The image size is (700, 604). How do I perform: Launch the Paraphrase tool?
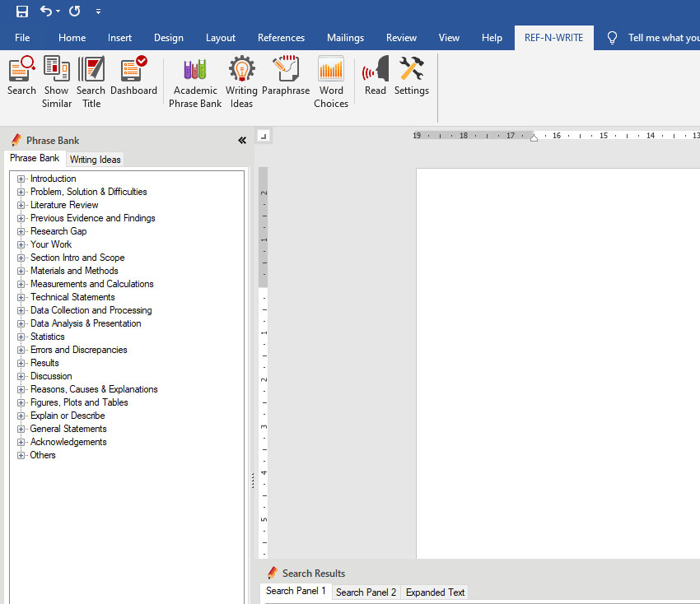(x=286, y=76)
